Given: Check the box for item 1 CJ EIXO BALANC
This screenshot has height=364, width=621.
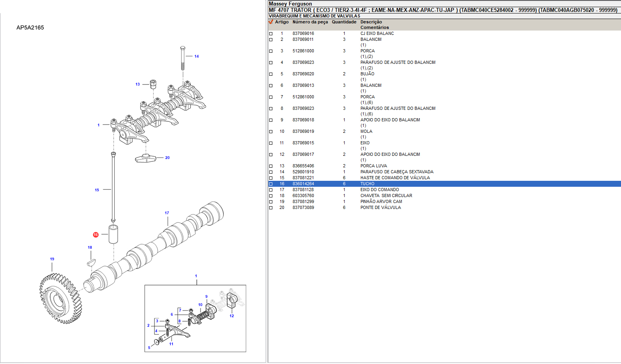Looking at the screenshot, I should point(271,34).
